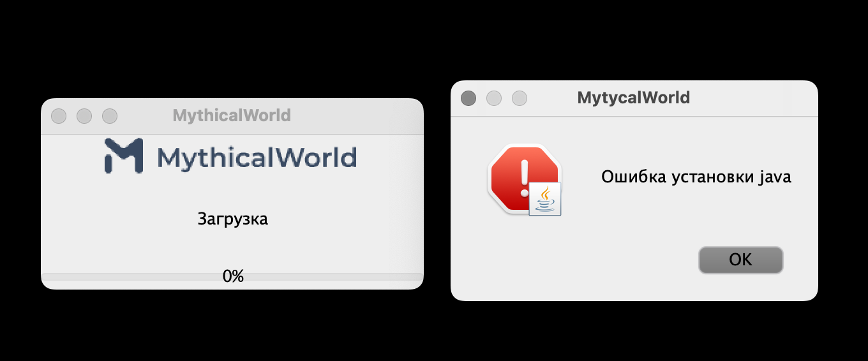
Task: Zoom the MythicalWorld loading window
Action: [110, 116]
